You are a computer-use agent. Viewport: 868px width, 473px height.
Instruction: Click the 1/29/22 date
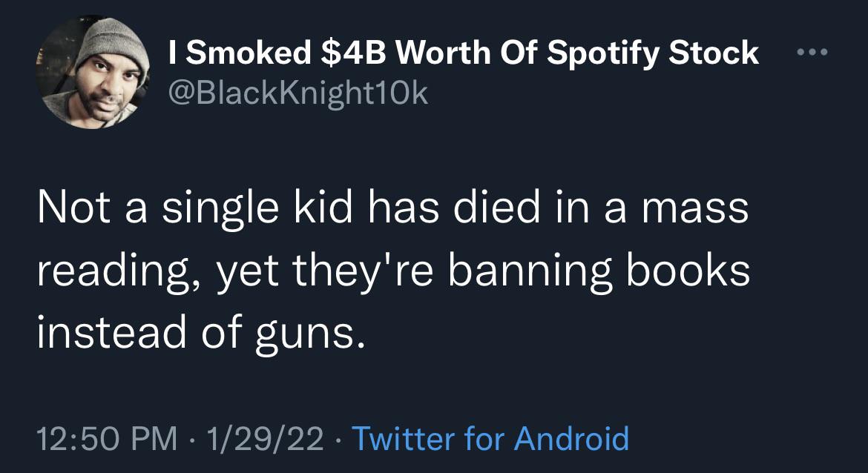[267, 438]
